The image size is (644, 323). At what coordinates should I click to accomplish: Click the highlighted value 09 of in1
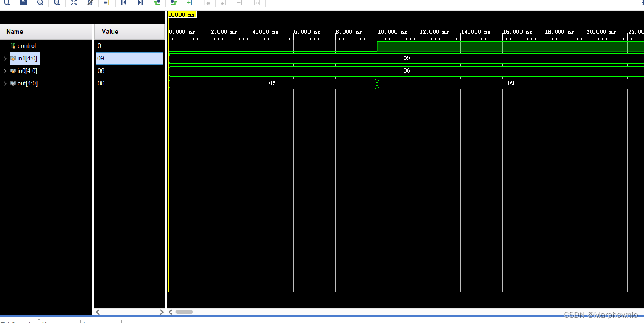[129, 58]
